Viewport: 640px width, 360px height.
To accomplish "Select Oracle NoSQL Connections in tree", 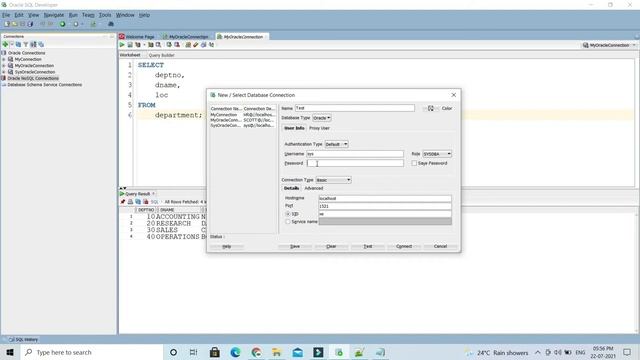I will pos(33,78).
